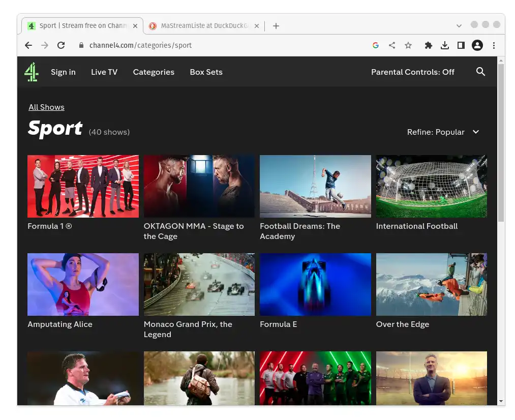Open Monaco Grand Prix, the Legend title
515x420 pixels.
188,329
